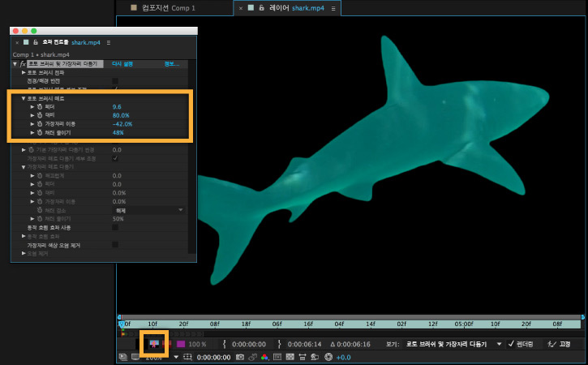Click the 고정 freeze button

coord(558,344)
